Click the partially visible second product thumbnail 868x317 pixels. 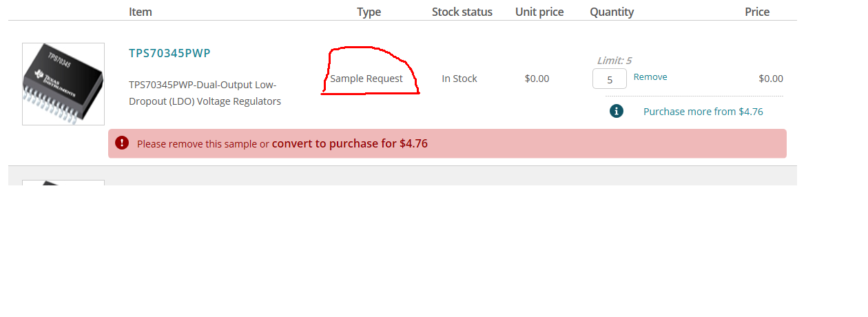coord(63,183)
